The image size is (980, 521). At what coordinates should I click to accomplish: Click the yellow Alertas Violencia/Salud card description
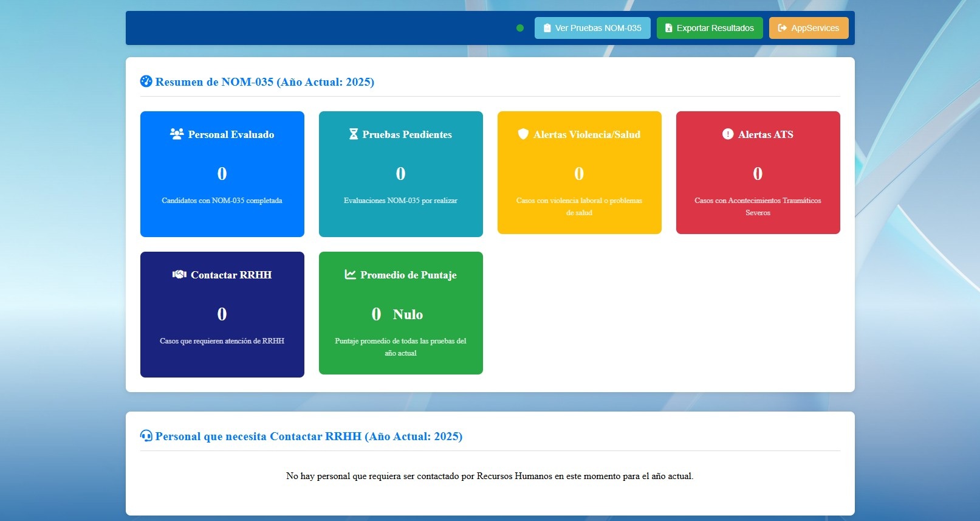click(579, 206)
